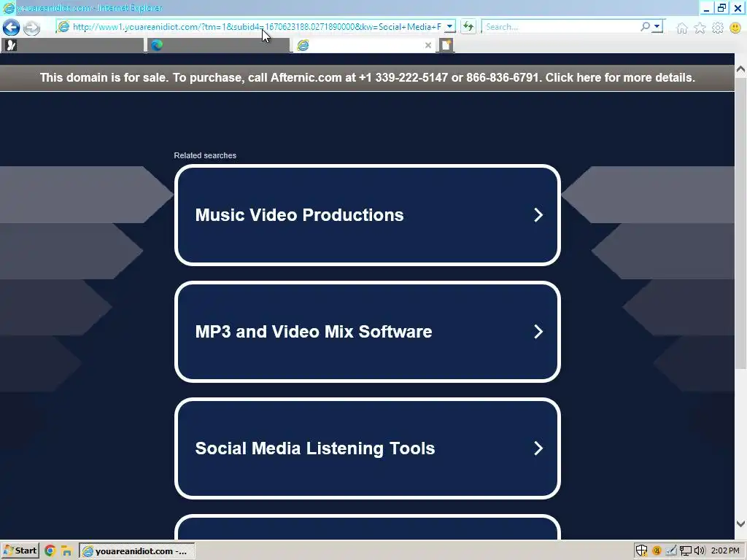Open File Explorer from the taskbar
The image size is (747, 560).
66,551
